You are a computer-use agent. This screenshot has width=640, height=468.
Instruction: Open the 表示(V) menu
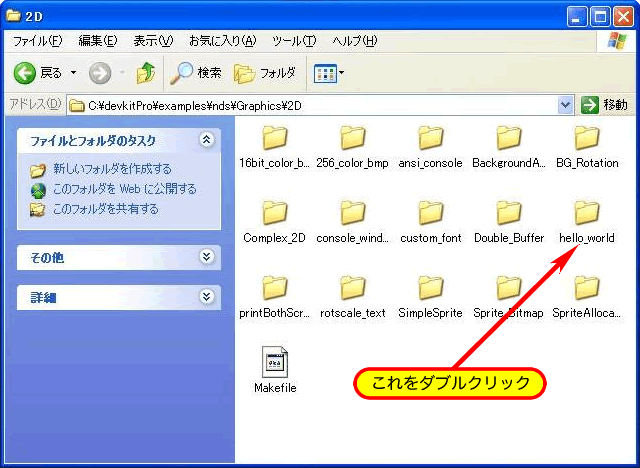pos(153,41)
